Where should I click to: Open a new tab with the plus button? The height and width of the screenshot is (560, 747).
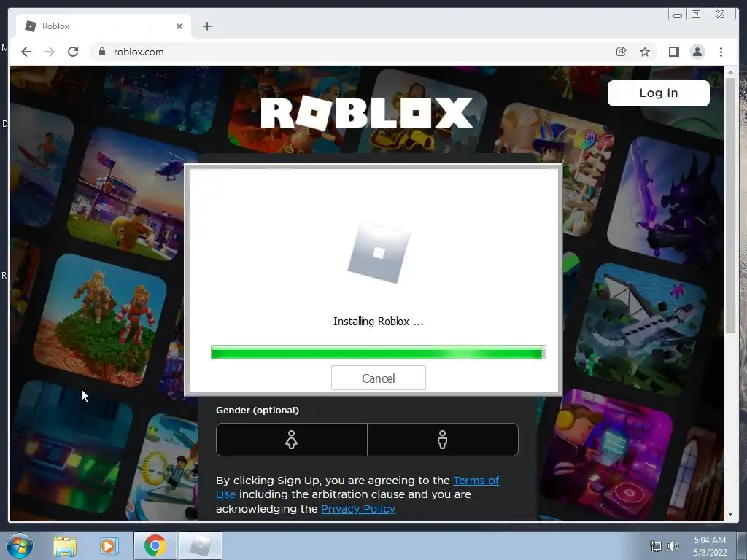pos(206,26)
